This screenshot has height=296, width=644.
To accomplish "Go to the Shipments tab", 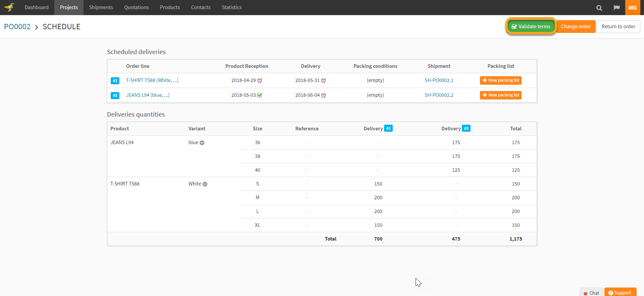I will pyautogui.click(x=101, y=7).
